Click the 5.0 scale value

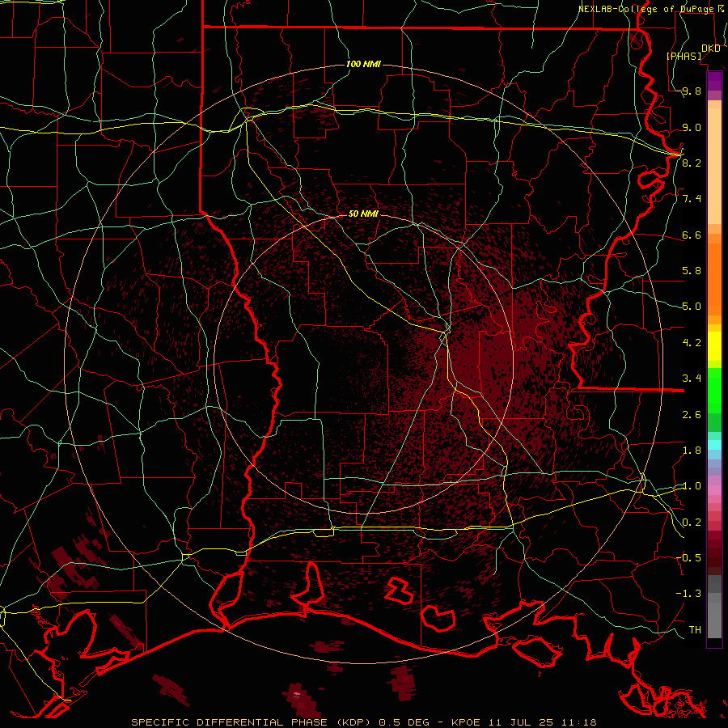(x=692, y=307)
